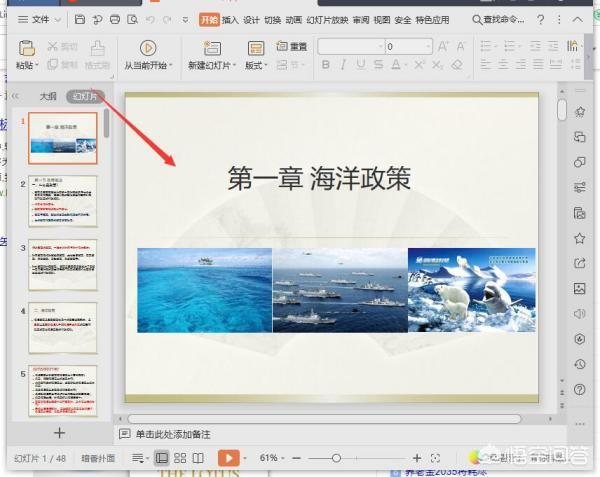Screen dimensions: 600x477
Task: Click the zoom slider in status bar
Action: point(336,458)
